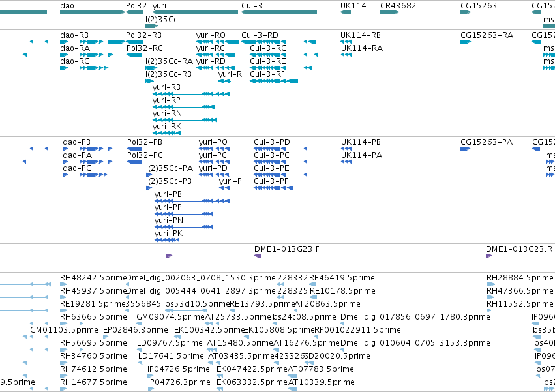Click transcript CG15263-RA
555x392 pixels.
click(x=487, y=35)
